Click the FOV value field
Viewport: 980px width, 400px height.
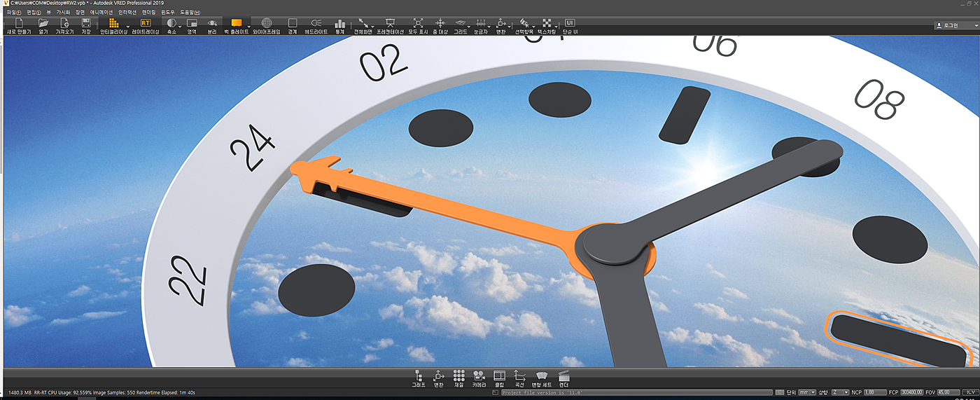950,392
